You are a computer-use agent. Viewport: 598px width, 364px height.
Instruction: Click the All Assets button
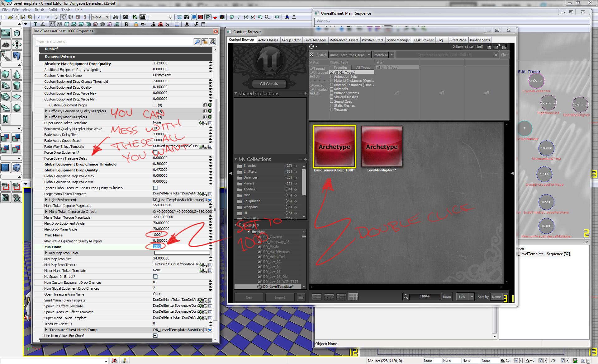click(269, 83)
